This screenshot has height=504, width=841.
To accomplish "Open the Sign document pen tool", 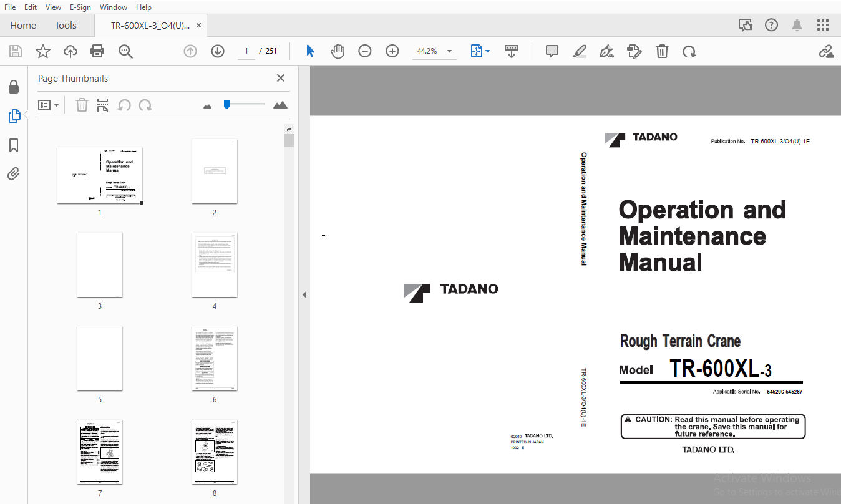I will (x=606, y=51).
